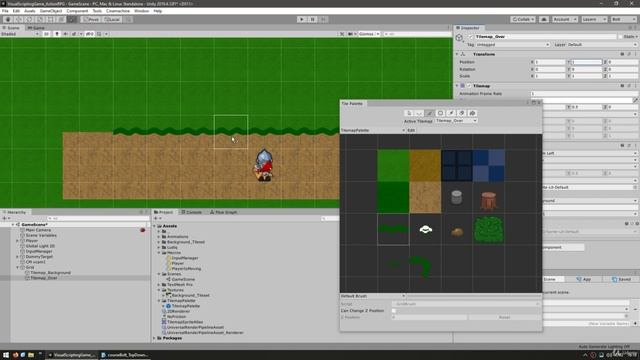Click the Step frame button
This screenshot has width=640, height=360.
pyautogui.click(x=323, y=19)
